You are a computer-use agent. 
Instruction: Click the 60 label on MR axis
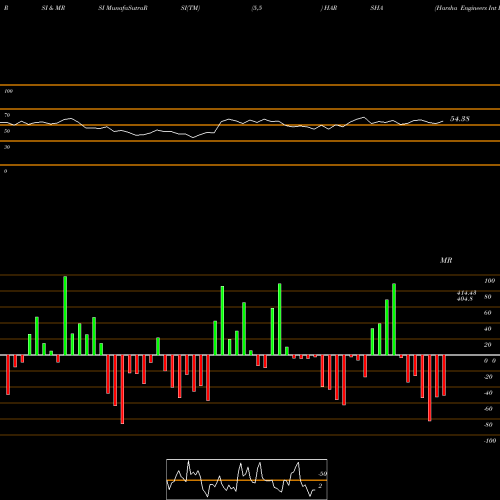coord(488,313)
